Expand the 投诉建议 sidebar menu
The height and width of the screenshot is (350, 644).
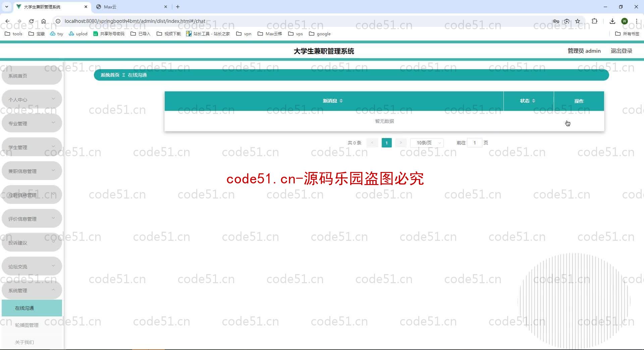tap(32, 243)
